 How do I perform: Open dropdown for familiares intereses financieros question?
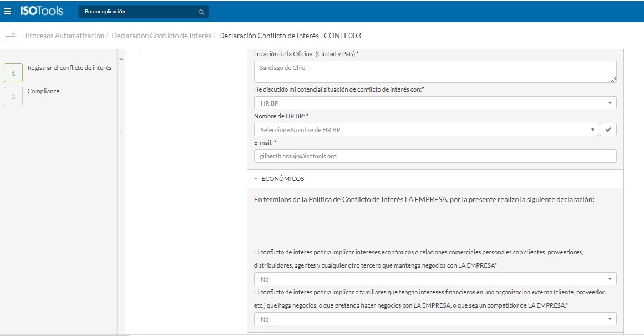(435, 319)
